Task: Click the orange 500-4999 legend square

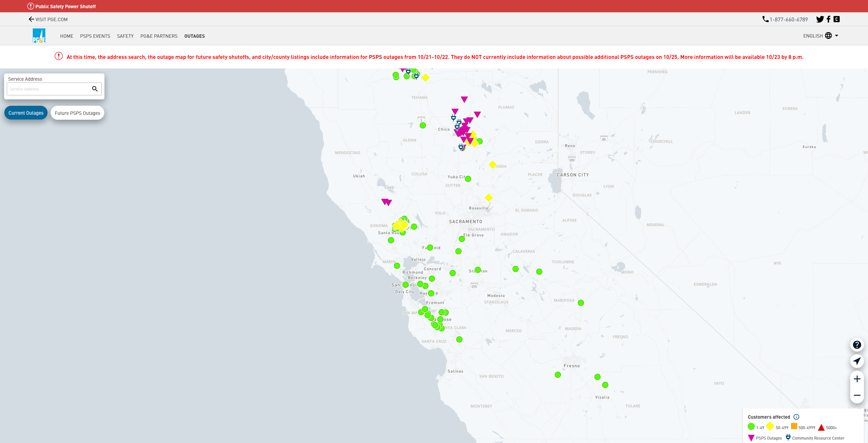Action: [x=794, y=426]
